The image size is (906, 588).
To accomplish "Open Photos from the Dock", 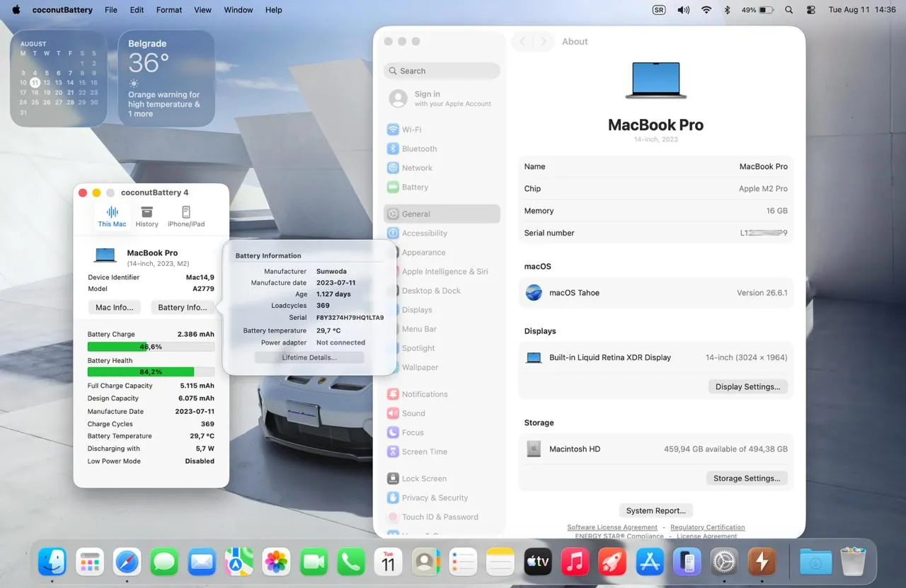I will point(277,563).
